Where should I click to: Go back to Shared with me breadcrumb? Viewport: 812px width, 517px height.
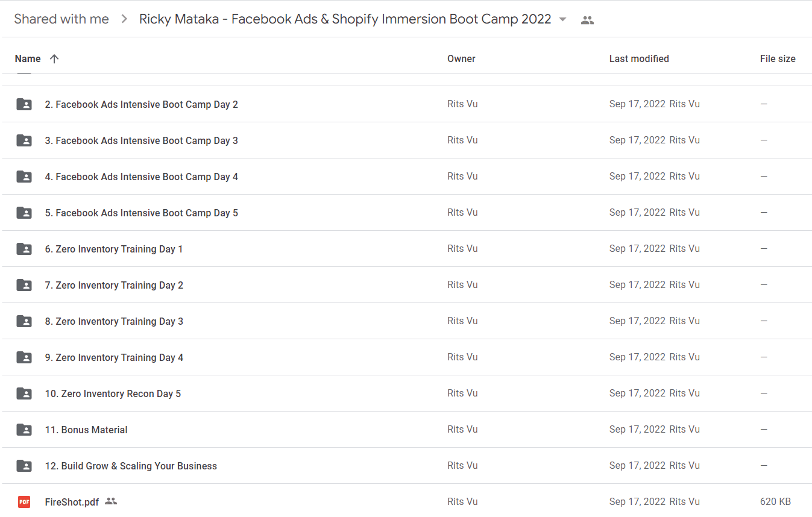(x=61, y=19)
